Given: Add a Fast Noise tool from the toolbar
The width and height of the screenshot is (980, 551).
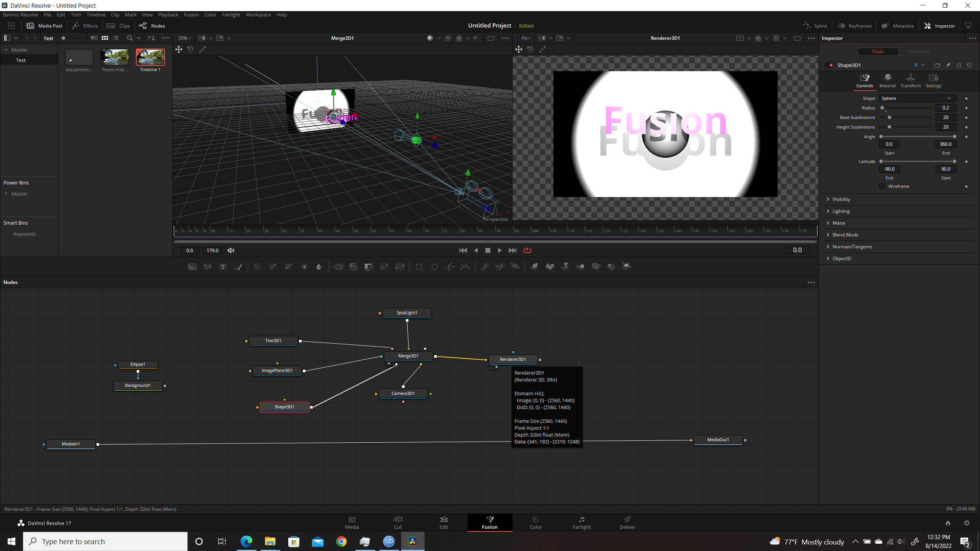Looking at the screenshot, I should tap(207, 267).
